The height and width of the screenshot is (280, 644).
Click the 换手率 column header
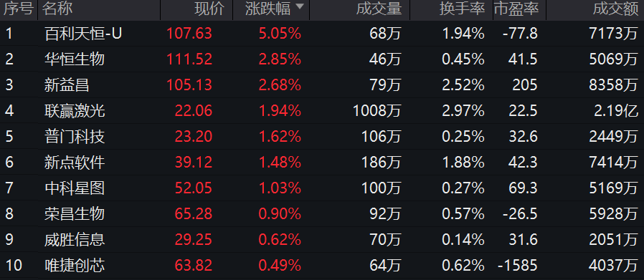462,9
